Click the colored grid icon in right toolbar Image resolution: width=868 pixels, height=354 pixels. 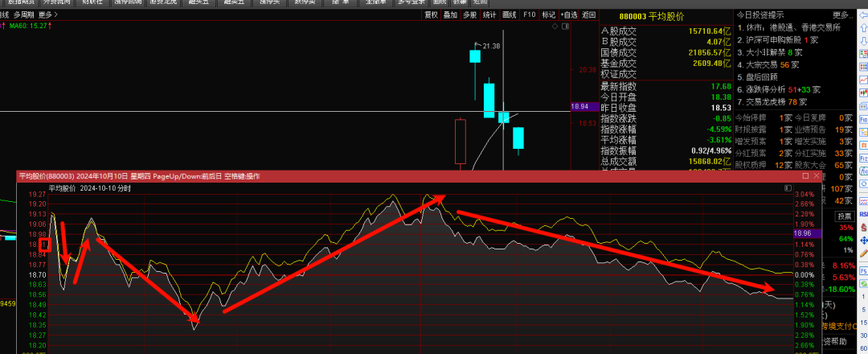tap(862, 66)
